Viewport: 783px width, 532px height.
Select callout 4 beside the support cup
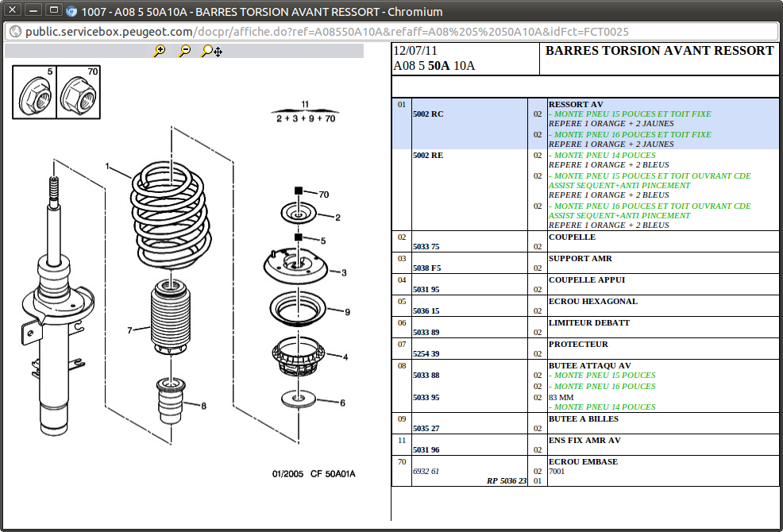pyautogui.click(x=345, y=357)
